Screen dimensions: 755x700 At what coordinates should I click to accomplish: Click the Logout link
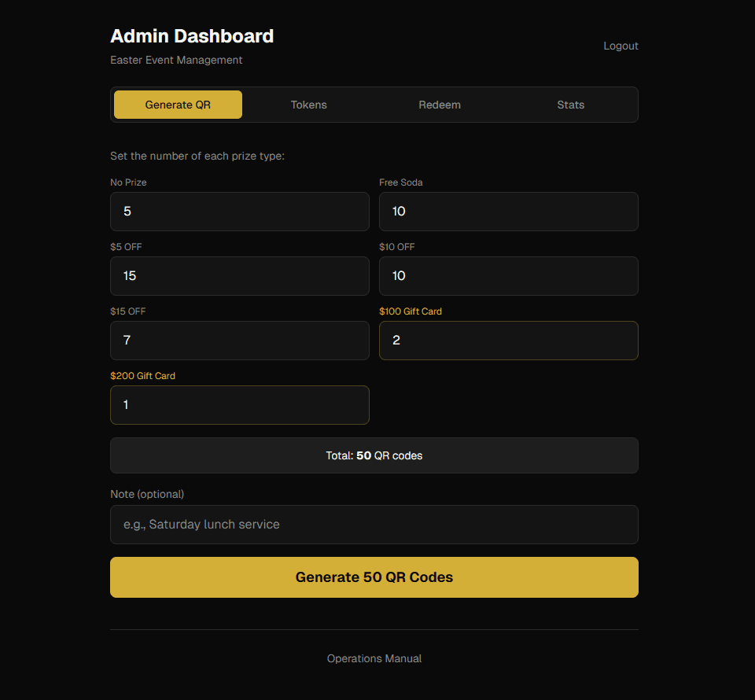[x=621, y=46]
